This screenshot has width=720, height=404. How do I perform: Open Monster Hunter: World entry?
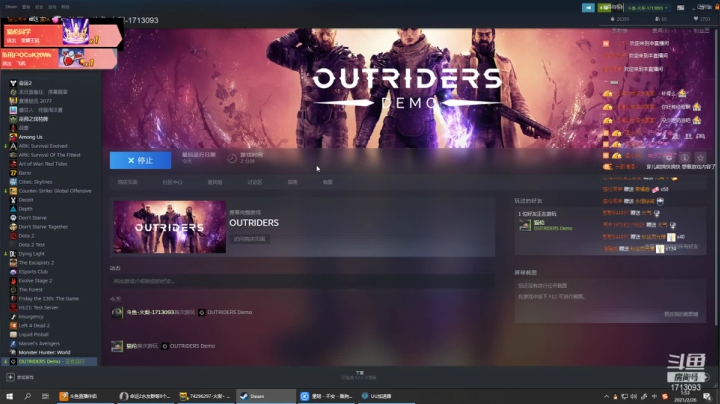coord(44,353)
